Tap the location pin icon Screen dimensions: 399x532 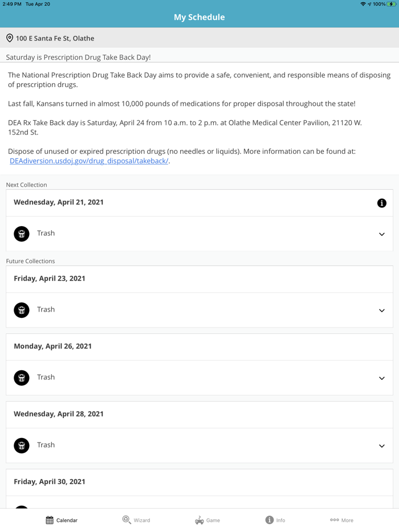[10, 38]
